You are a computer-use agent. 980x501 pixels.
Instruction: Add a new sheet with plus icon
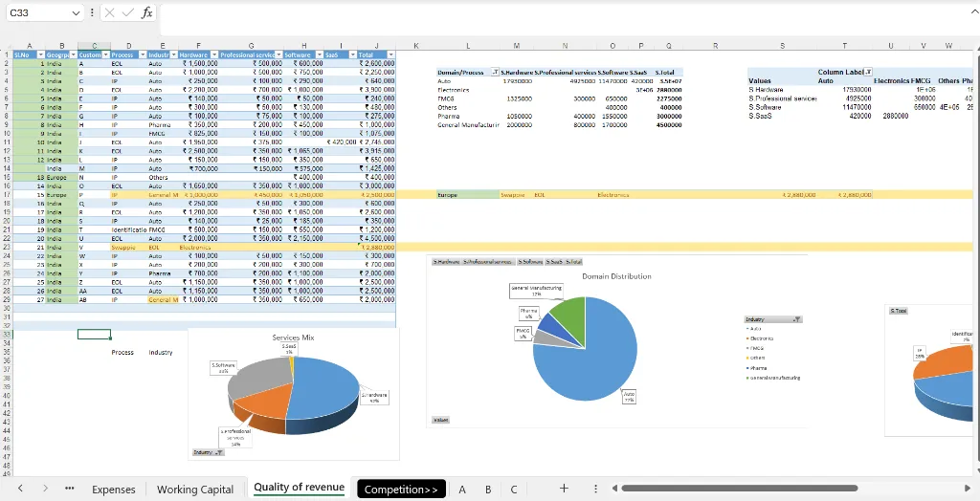pos(564,489)
